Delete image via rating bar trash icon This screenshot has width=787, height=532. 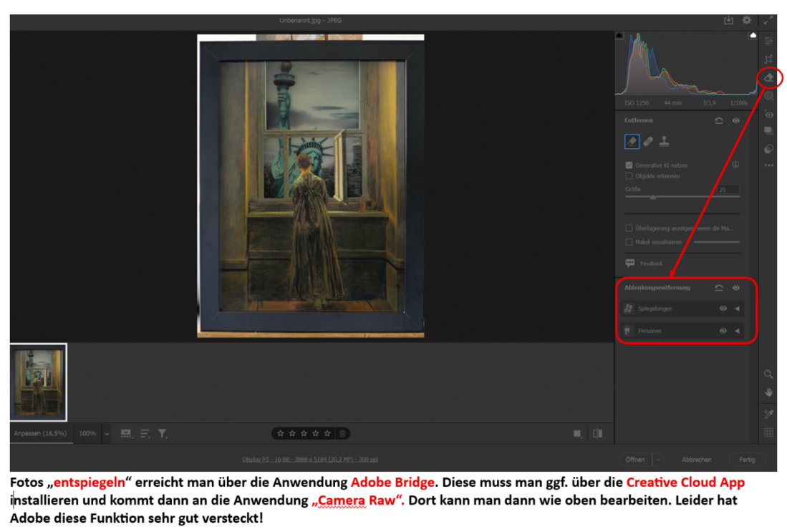pos(342,434)
